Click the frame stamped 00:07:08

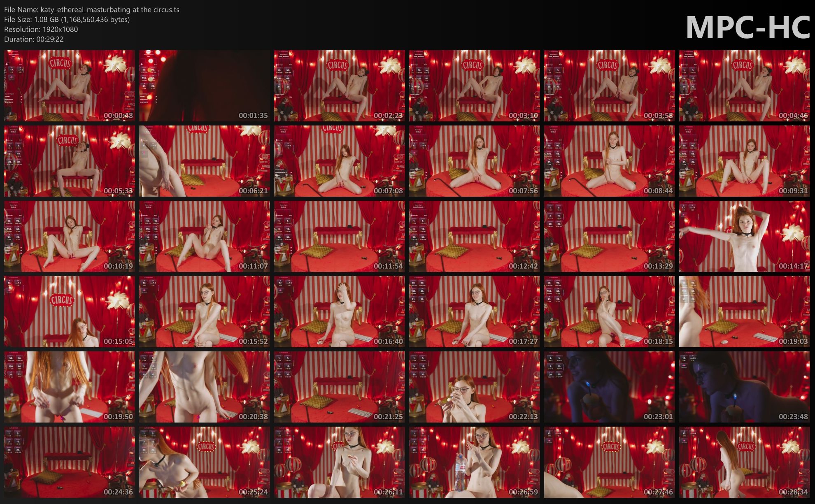340,161
